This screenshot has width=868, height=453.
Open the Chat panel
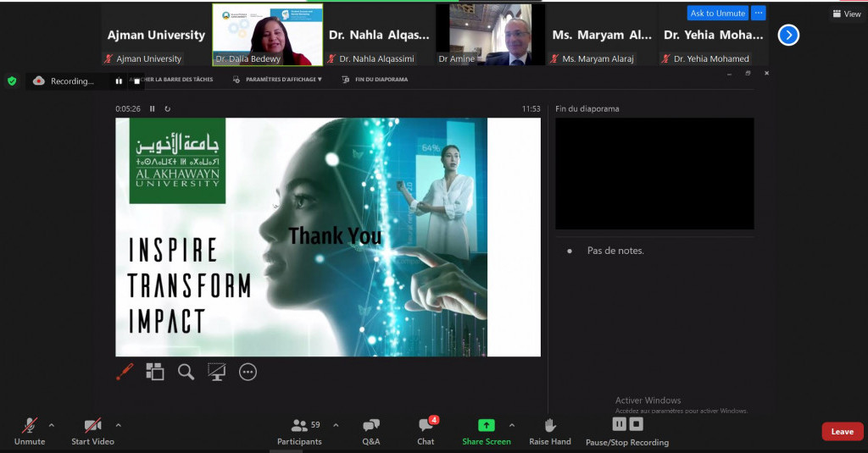[426, 430]
